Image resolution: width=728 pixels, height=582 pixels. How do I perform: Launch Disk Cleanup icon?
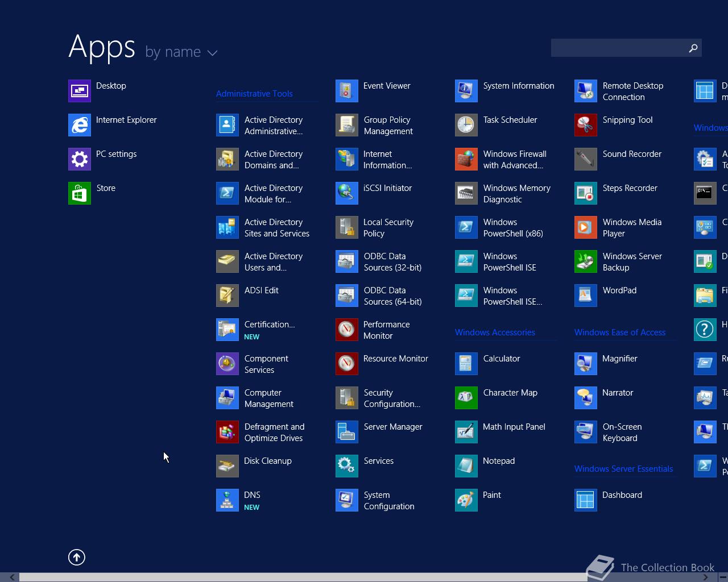tap(227, 466)
